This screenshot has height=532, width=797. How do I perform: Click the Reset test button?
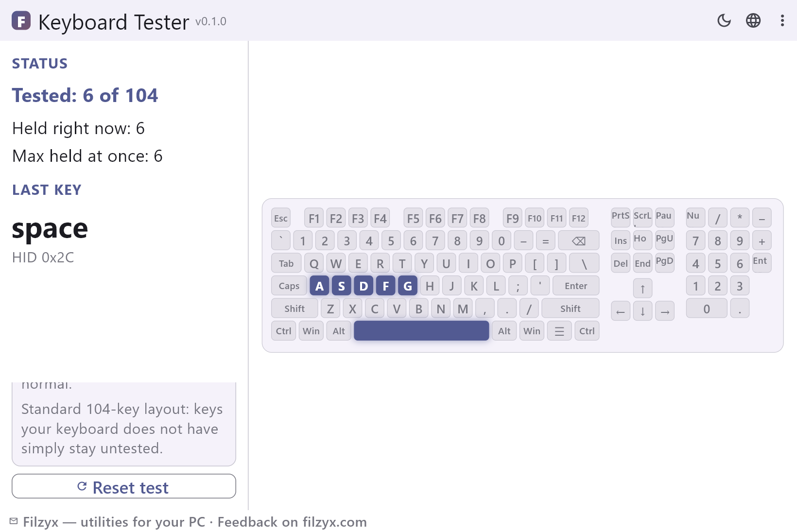(124, 486)
